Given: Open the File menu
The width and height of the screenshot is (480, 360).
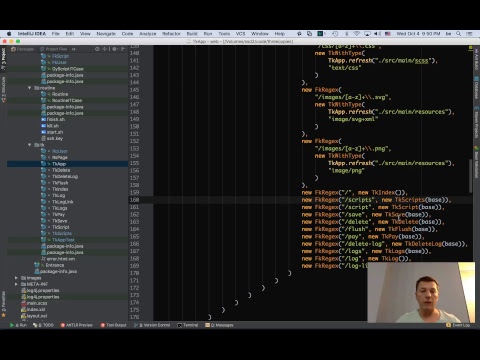Looking at the screenshot, I should tap(55, 34).
